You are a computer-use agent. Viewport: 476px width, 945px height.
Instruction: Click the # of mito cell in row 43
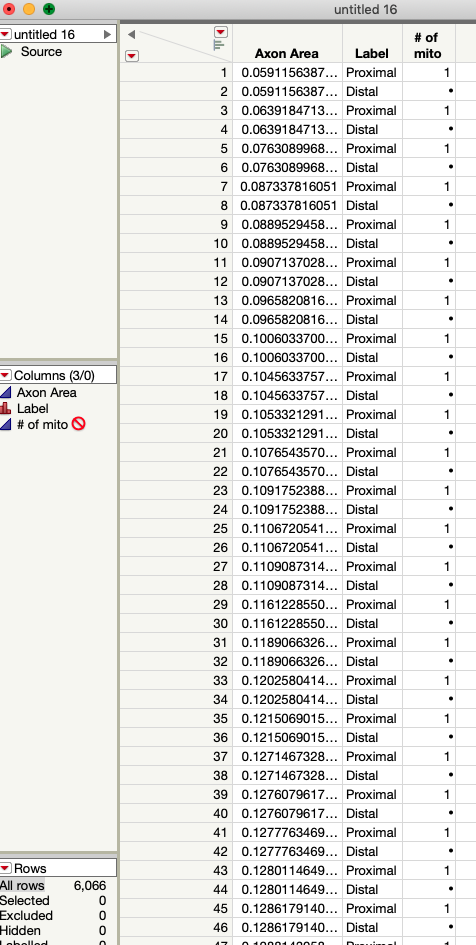pos(429,870)
